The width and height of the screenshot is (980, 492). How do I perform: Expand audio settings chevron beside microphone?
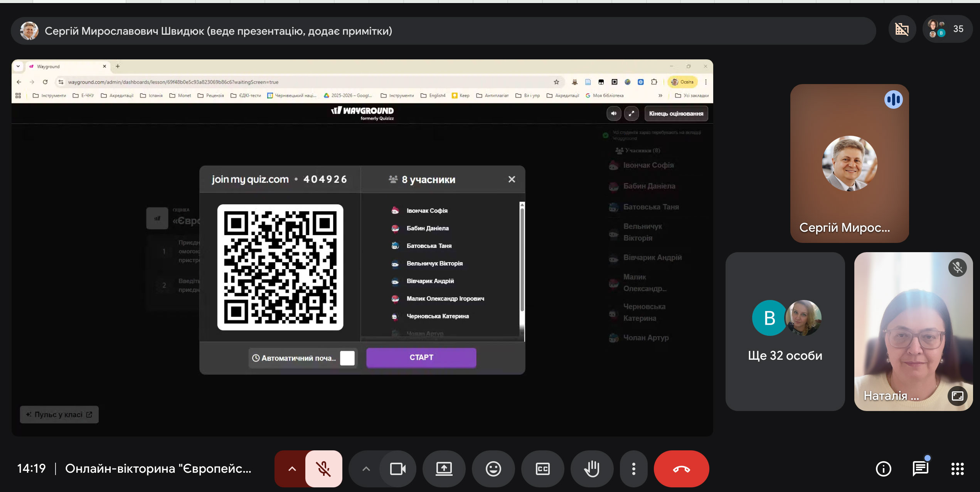pyautogui.click(x=292, y=469)
